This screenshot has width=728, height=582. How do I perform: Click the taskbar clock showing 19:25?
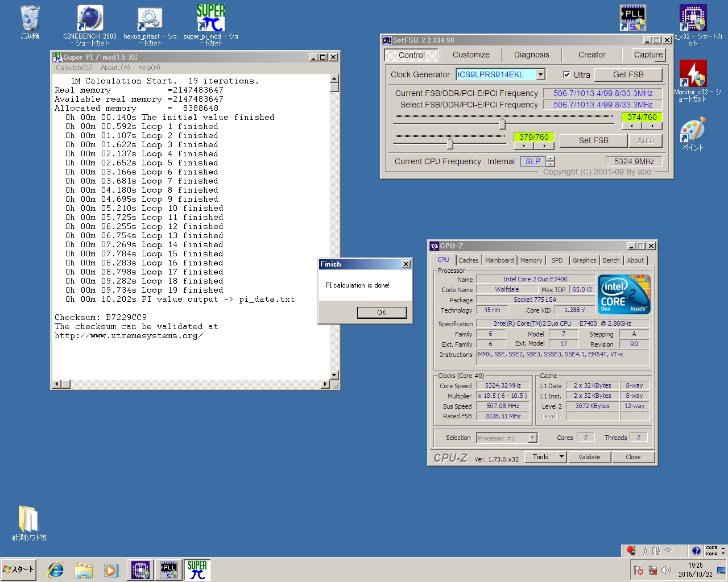(695, 570)
